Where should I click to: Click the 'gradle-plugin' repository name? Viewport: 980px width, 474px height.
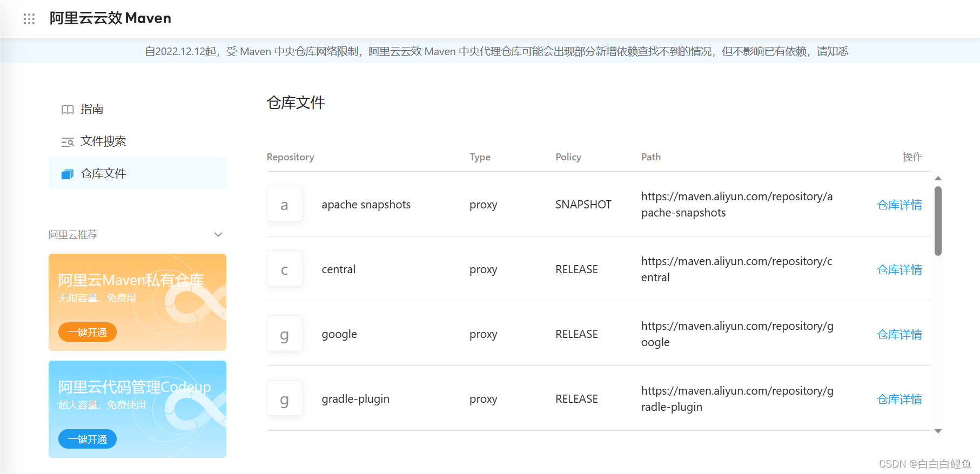point(355,399)
